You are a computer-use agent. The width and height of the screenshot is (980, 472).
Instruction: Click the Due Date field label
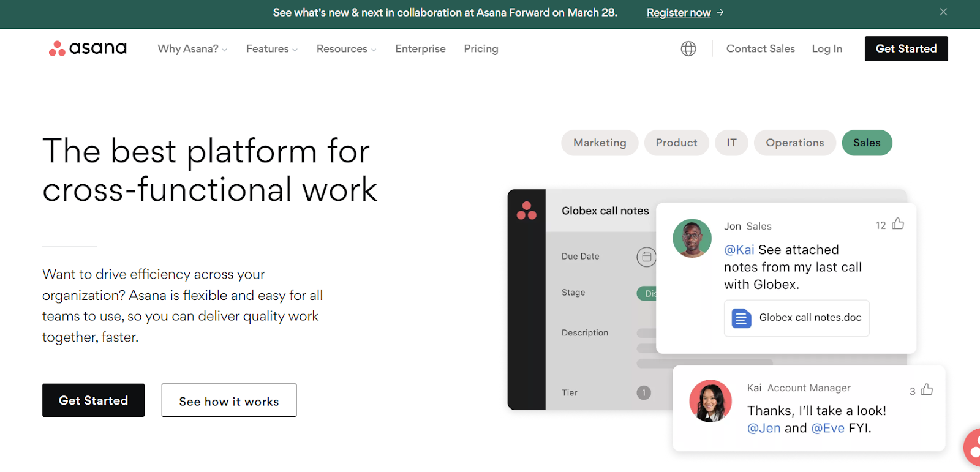pyautogui.click(x=581, y=257)
